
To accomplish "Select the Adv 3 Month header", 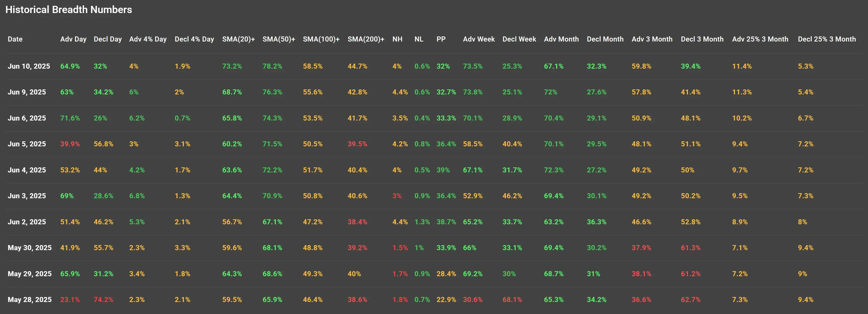I will point(652,39).
